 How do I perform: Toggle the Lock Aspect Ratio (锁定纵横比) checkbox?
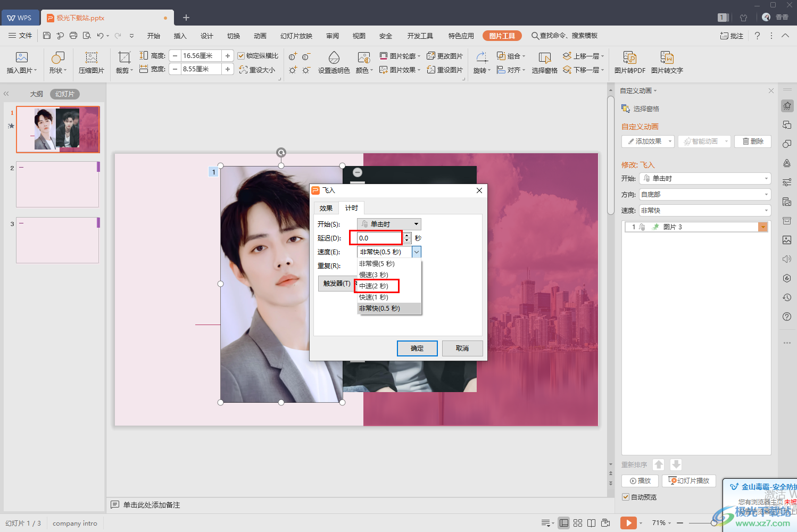click(x=241, y=56)
